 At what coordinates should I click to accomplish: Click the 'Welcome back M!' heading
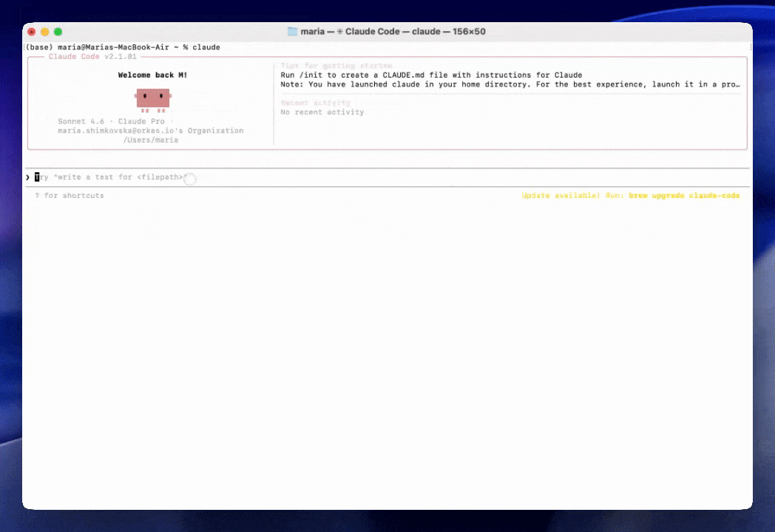pos(153,75)
